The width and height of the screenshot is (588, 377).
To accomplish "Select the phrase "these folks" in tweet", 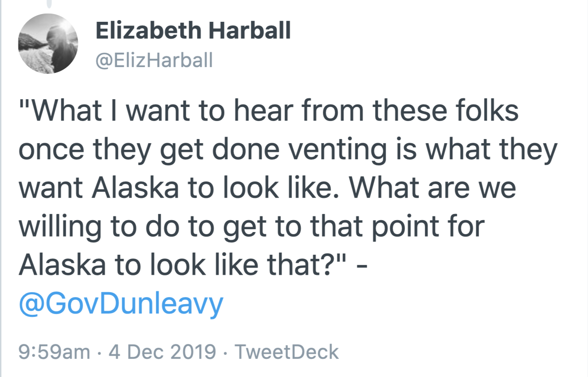I will [x=445, y=111].
